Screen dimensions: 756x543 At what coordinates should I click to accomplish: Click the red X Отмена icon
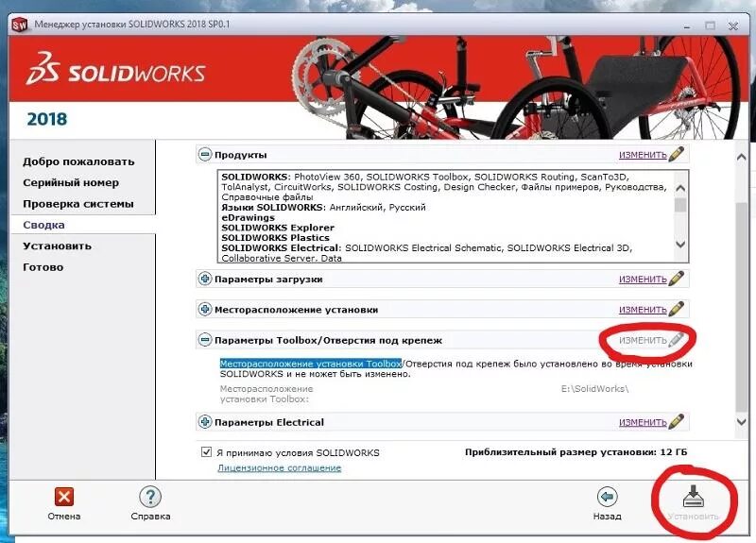(63, 497)
